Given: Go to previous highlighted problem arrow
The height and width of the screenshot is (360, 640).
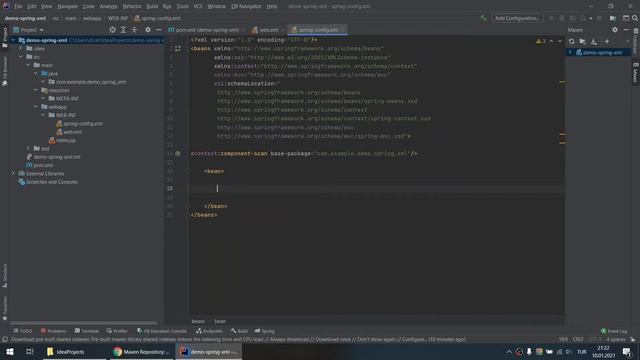Looking at the screenshot, I should pos(551,41).
